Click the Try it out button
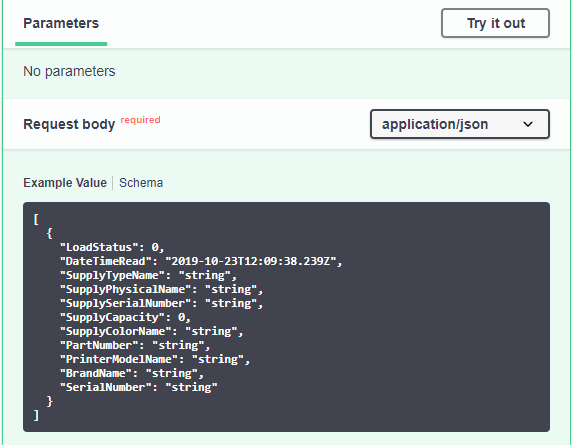The height and width of the screenshot is (445, 575). coord(495,23)
